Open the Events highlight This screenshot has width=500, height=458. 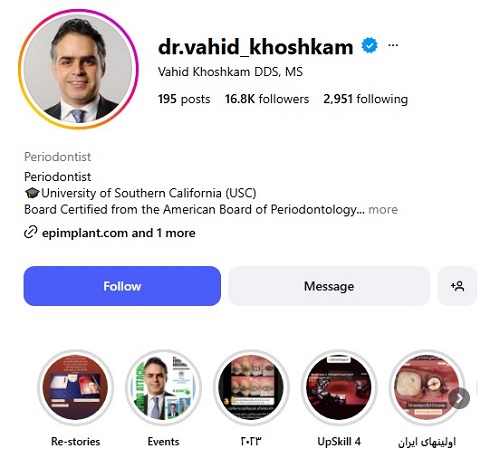coord(164,388)
